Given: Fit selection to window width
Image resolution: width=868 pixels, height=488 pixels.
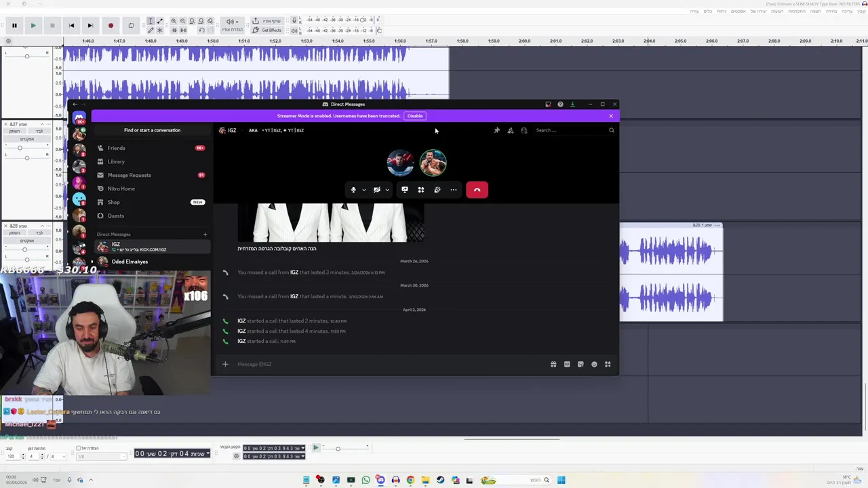Looking at the screenshot, I should point(192,21).
